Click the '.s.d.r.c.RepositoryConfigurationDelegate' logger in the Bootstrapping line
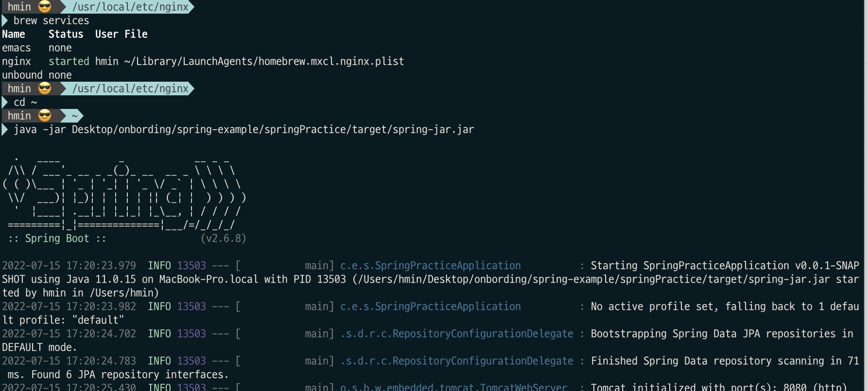The width and height of the screenshot is (868, 391). tap(456, 334)
